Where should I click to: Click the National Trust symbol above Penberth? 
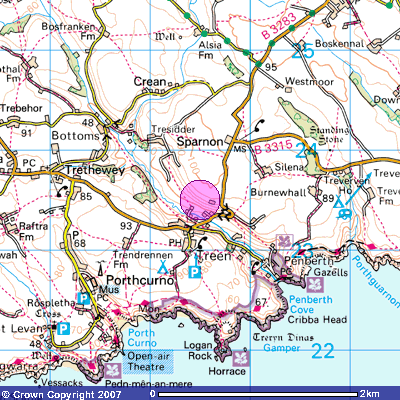point(284,241)
